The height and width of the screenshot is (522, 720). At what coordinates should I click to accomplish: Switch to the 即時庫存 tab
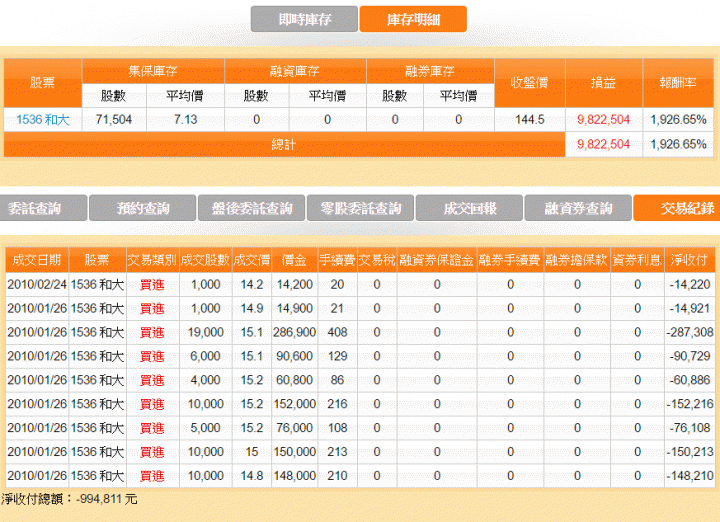pyautogui.click(x=304, y=19)
